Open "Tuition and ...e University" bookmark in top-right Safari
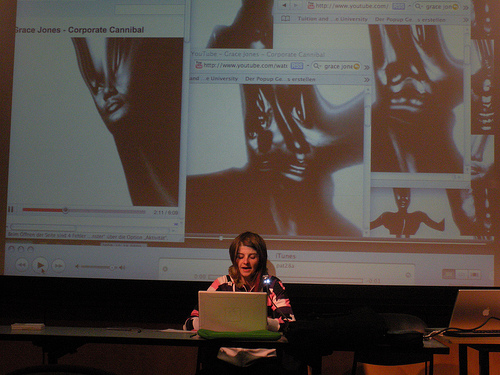This screenshot has width=500, height=375. (333, 19)
